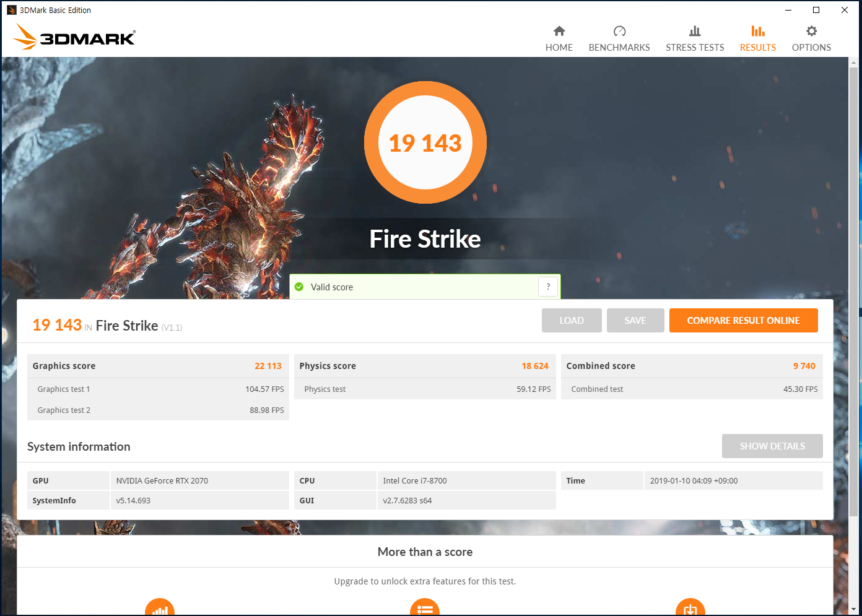This screenshot has height=616, width=862.
Task: Click the big 19 143 score circle
Action: point(425,143)
